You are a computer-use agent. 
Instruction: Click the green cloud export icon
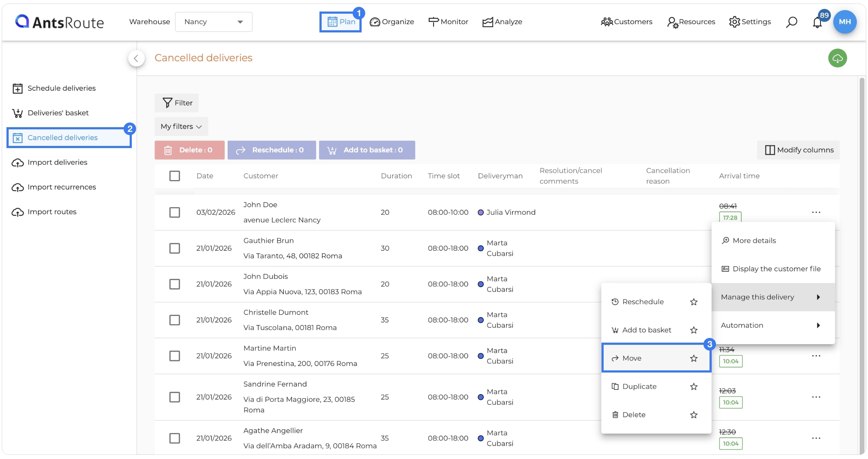(837, 58)
